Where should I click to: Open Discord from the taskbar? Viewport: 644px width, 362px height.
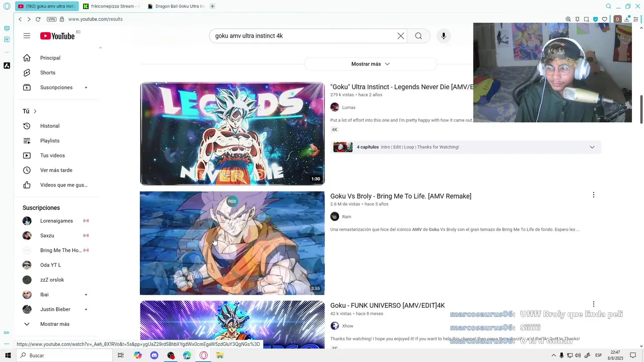[154, 355]
